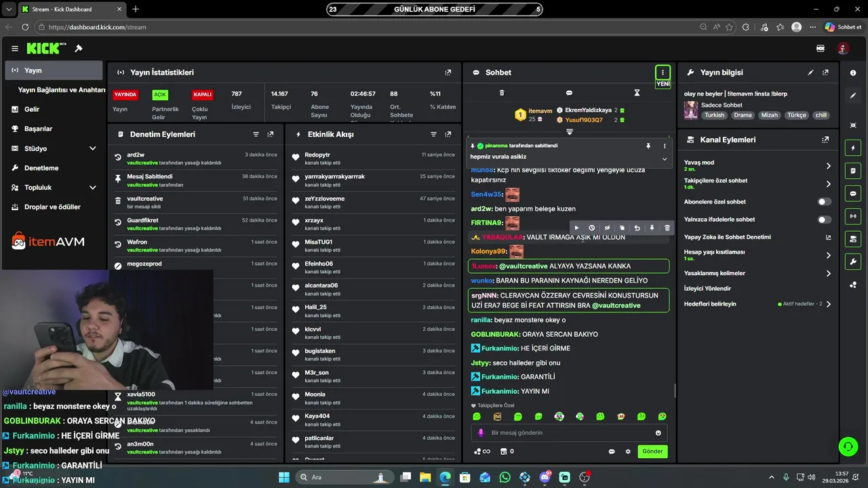This screenshot has height=488, width=868.
Task: Pop out the Yayın bilgisi panel
Action: tap(825, 73)
